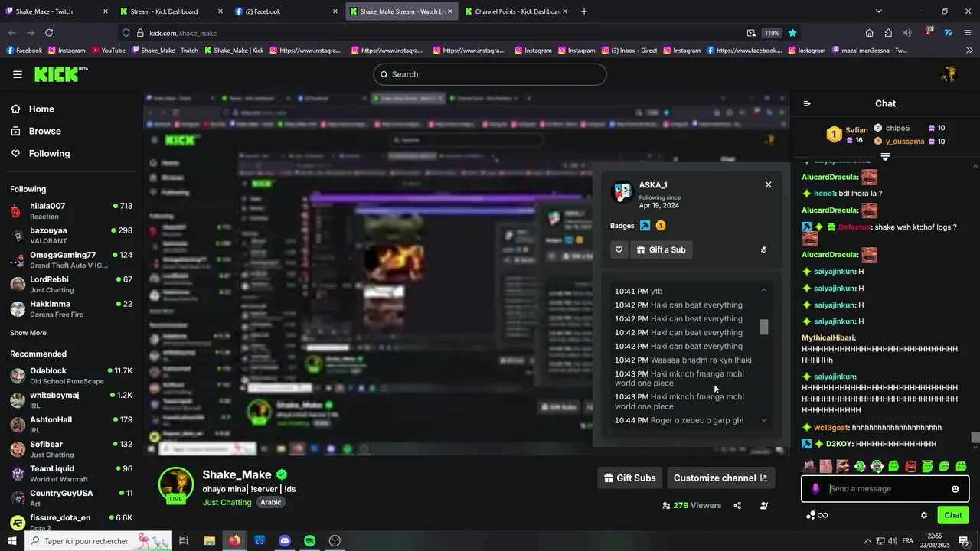
Task: Open Firefox extensions puzzle icon
Action: [x=888, y=33]
